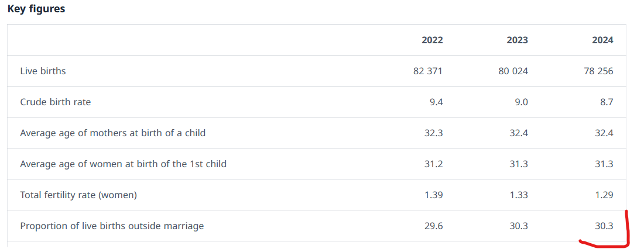
Task: Click the live births value 82 371
Action: pos(427,71)
